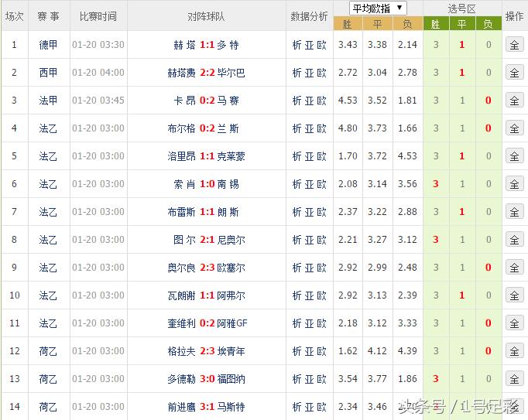This screenshot has width=528, height=420.
Task: Click 全 button for match 1 赫塔 vs 多特
Action: pyautogui.click(x=514, y=45)
